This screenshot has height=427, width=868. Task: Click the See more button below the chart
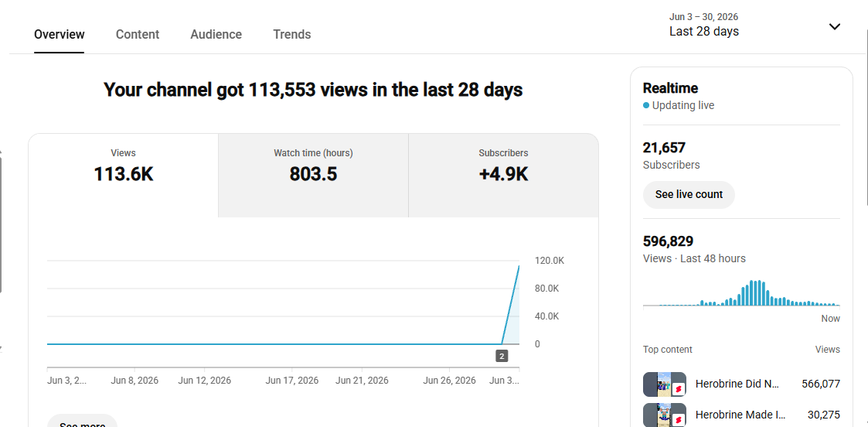pyautogui.click(x=82, y=422)
